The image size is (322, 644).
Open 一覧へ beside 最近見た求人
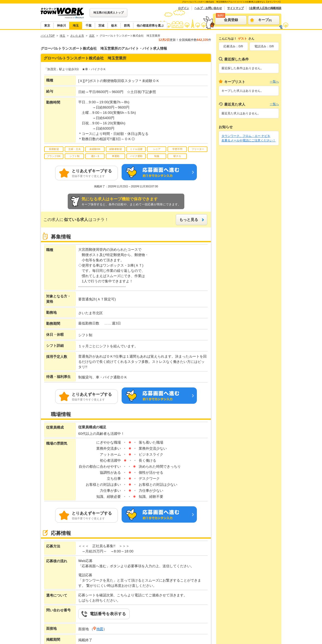click(x=274, y=104)
